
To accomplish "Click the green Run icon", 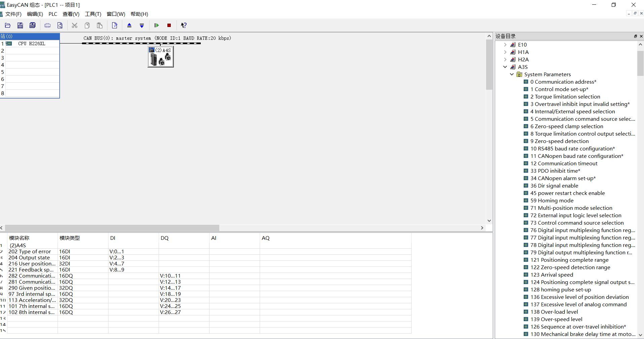I will pyautogui.click(x=157, y=25).
